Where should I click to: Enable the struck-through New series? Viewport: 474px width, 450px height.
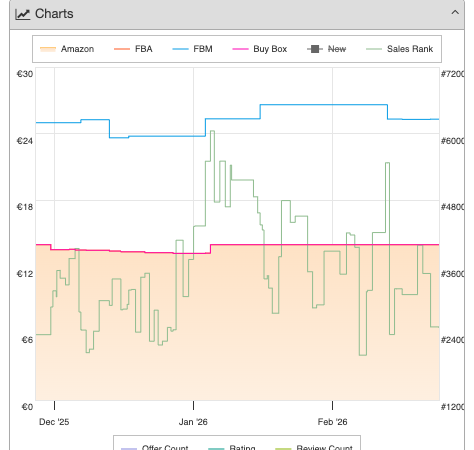(326, 49)
